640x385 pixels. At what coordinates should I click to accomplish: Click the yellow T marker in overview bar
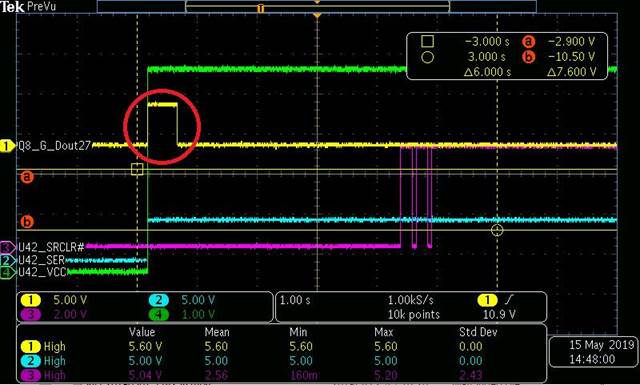coord(260,8)
